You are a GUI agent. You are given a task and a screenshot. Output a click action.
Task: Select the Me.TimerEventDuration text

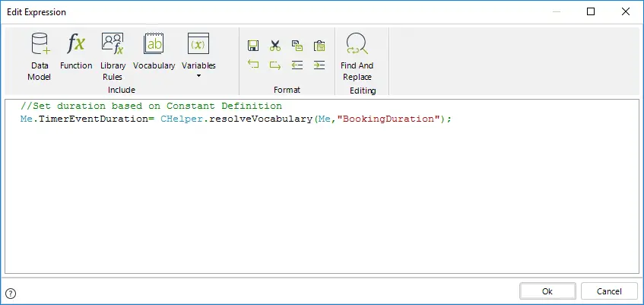point(84,119)
